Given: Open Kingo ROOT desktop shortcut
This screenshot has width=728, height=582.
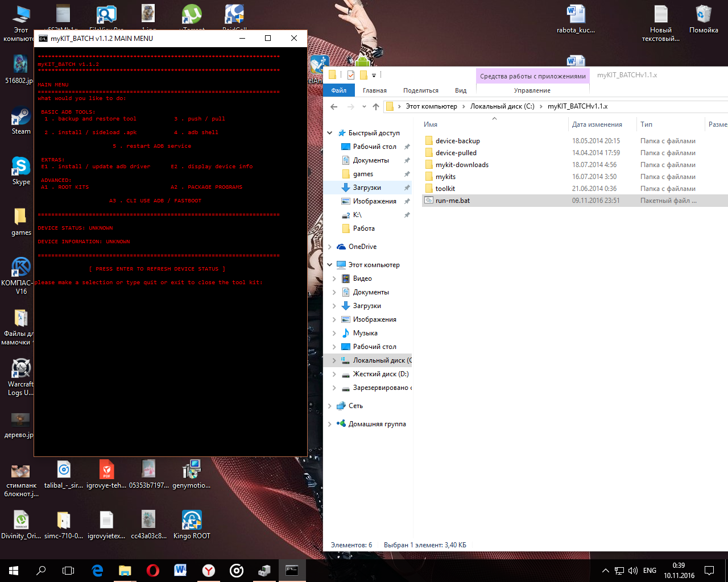Looking at the screenshot, I should click(192, 521).
